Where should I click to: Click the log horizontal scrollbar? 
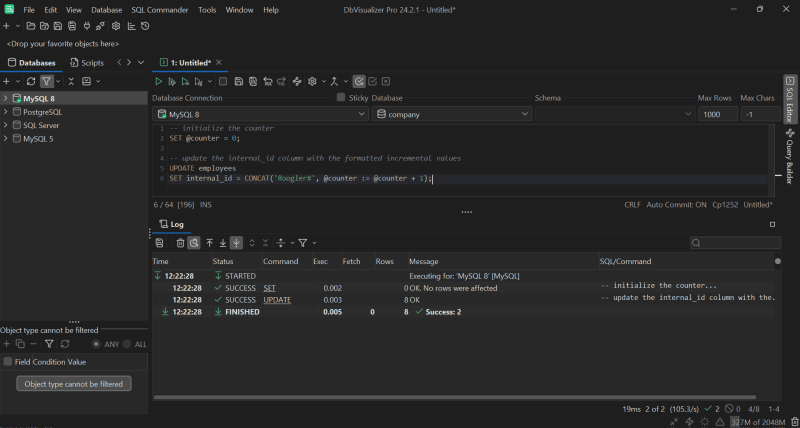[455, 397]
